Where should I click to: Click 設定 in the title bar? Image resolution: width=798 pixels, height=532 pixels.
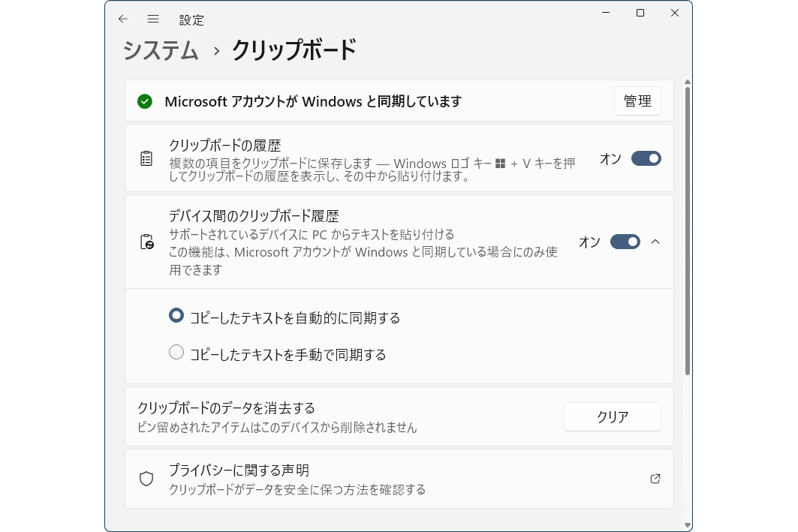pyautogui.click(x=192, y=20)
